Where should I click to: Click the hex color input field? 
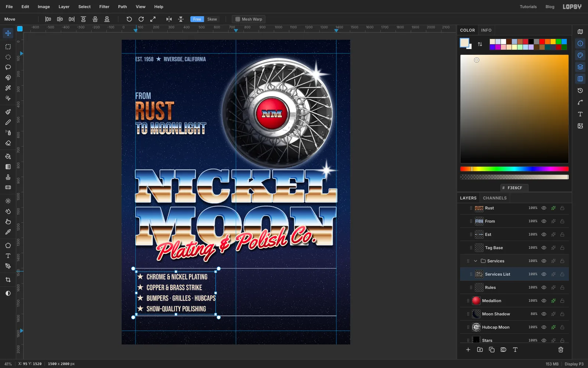coord(514,188)
